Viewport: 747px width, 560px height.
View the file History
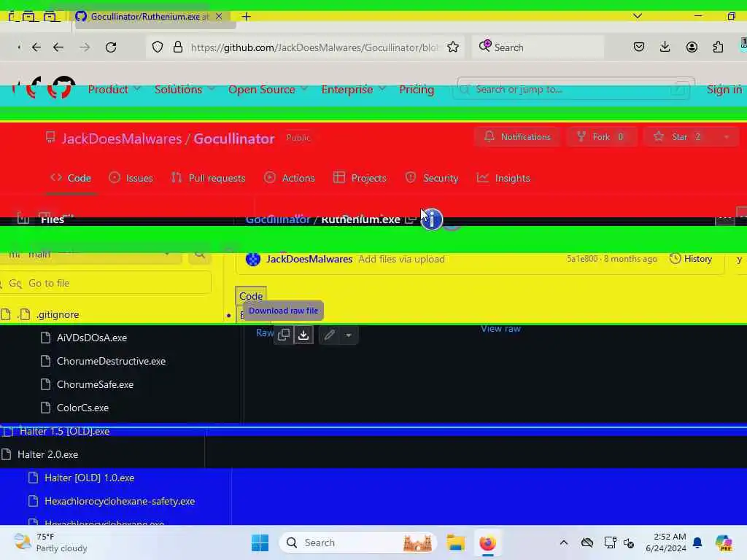(691, 259)
